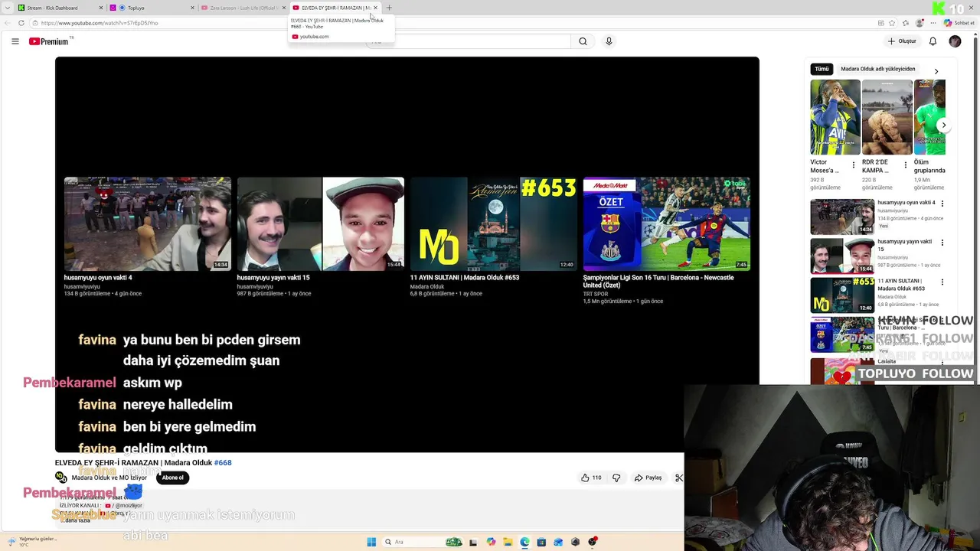Open the YouTube hamburger guide menu
The height and width of the screenshot is (551, 980).
click(15, 41)
